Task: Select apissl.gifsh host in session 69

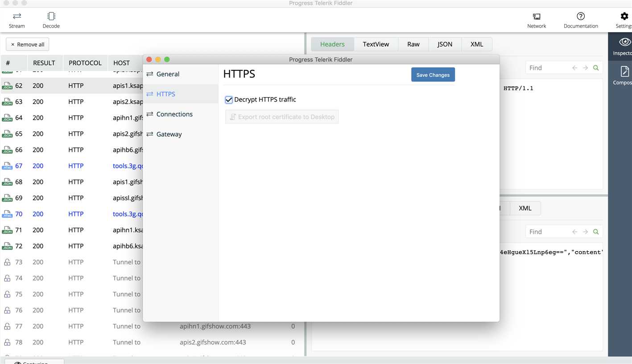Action: [128, 198]
